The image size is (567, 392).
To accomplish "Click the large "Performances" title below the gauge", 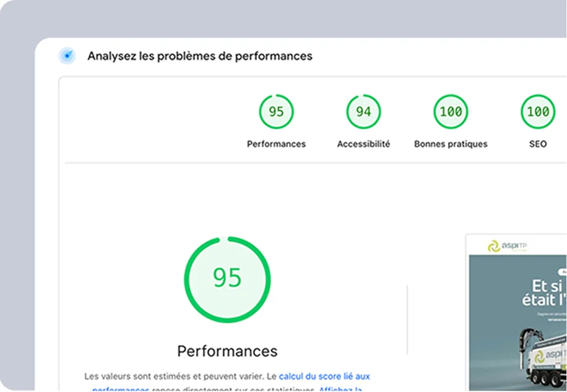I will [227, 351].
